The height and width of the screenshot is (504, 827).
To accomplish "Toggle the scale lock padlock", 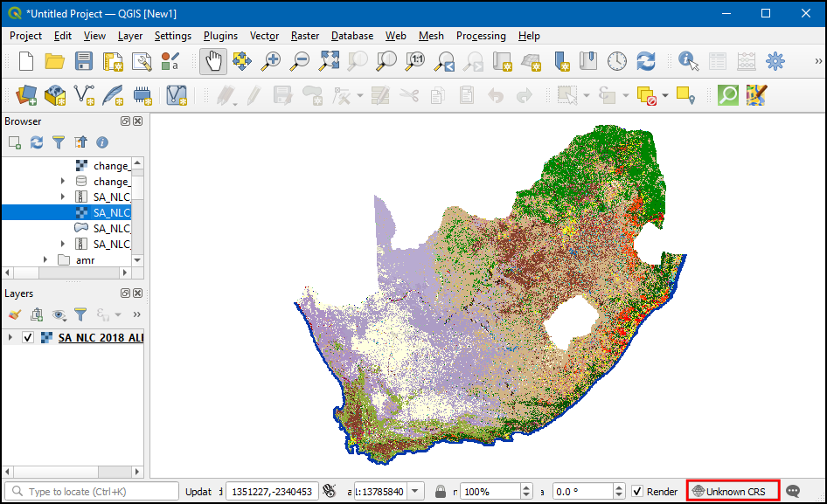I will pos(441,491).
